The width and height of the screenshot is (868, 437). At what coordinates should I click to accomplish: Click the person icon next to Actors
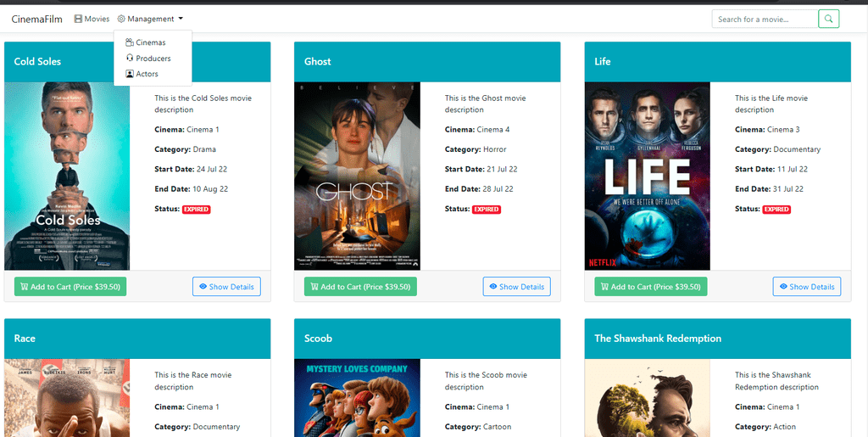[130, 74]
